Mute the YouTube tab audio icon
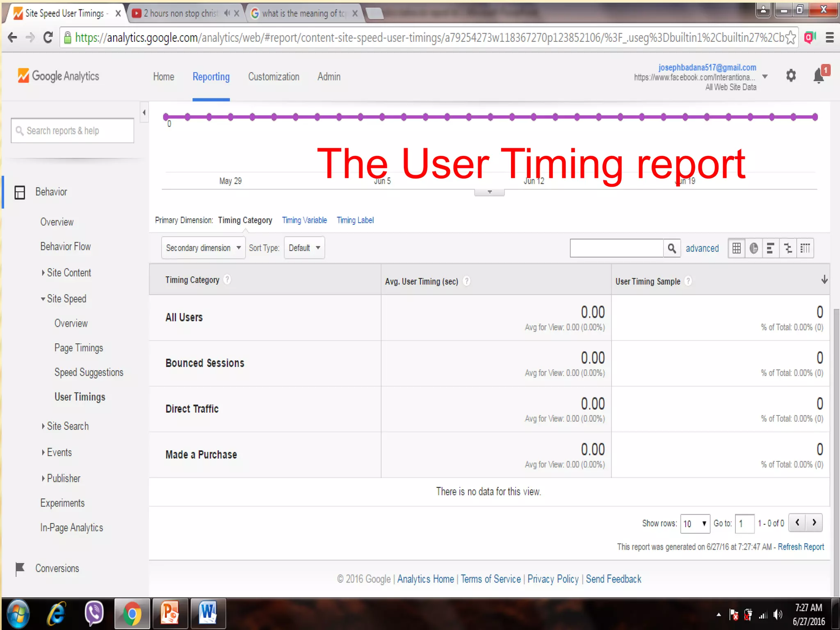Screen dimensions: 840x630 pyautogui.click(x=227, y=14)
